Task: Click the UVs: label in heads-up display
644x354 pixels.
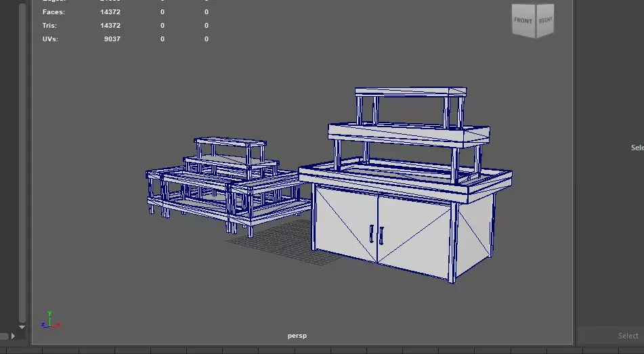Action: click(x=50, y=39)
